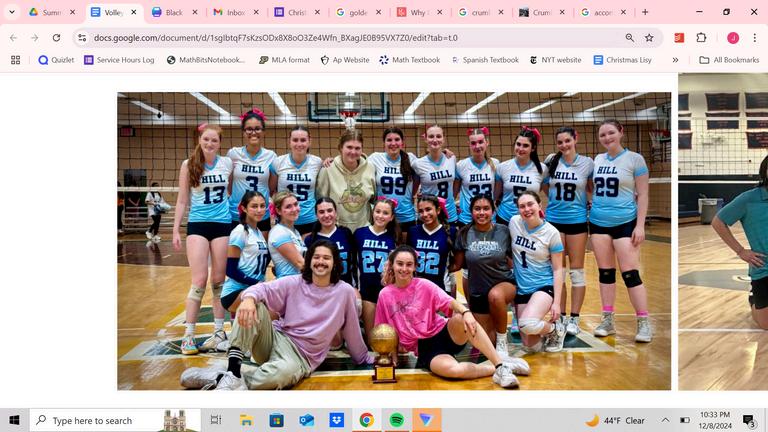The width and height of the screenshot is (768, 432).
Task: Go back to previous page
Action: pyautogui.click(x=13, y=38)
